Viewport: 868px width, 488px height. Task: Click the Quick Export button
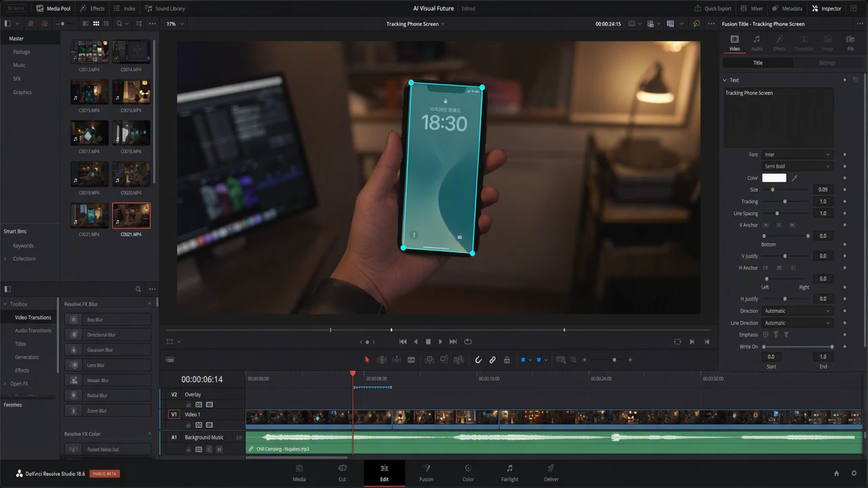(x=713, y=9)
